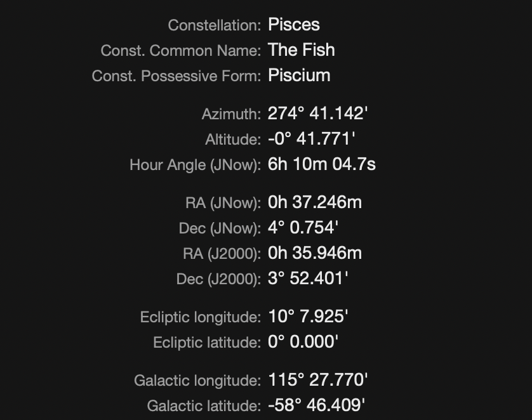
Task: Select the Azimuth value 274° 41.142'
Action: click(x=318, y=114)
